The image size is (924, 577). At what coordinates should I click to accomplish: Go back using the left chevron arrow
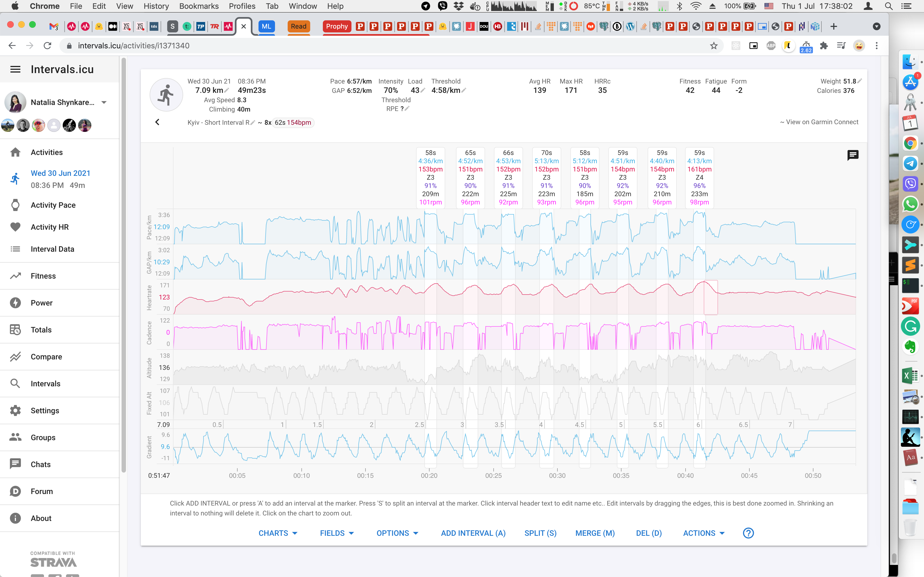[157, 122]
